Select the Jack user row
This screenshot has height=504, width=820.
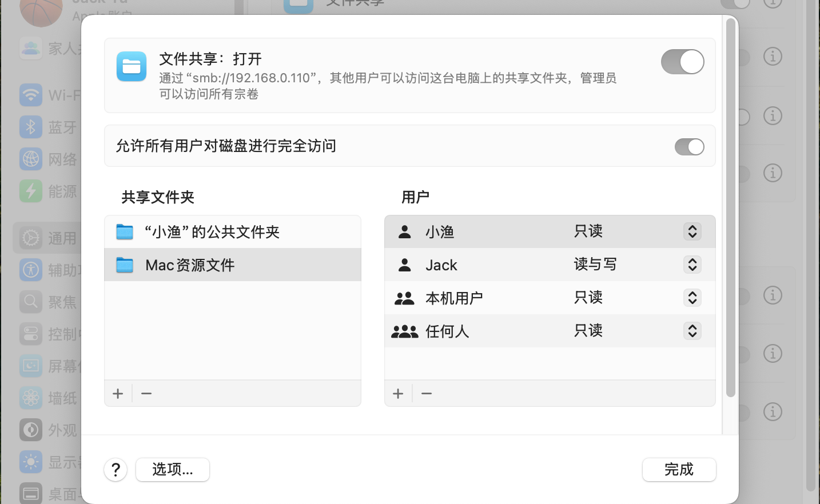pos(486,265)
